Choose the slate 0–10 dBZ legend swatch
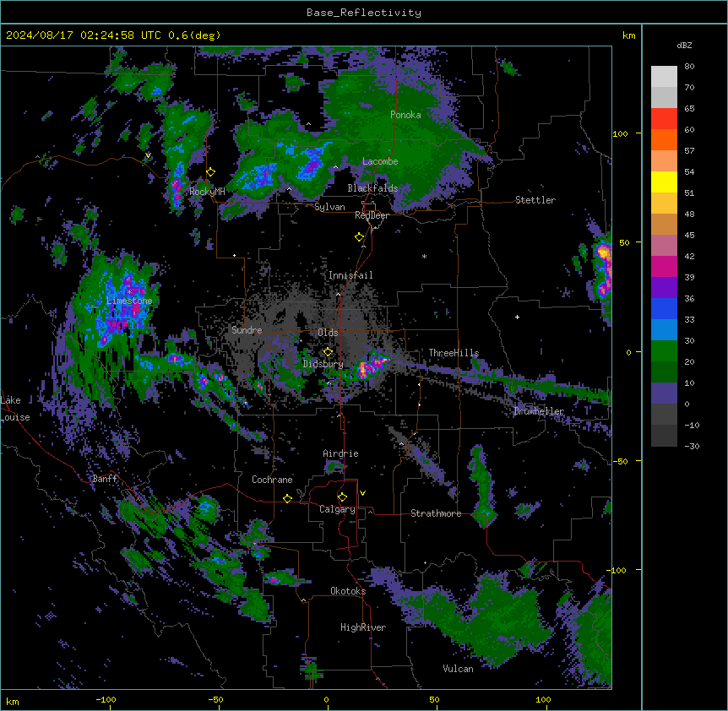 coord(664,393)
